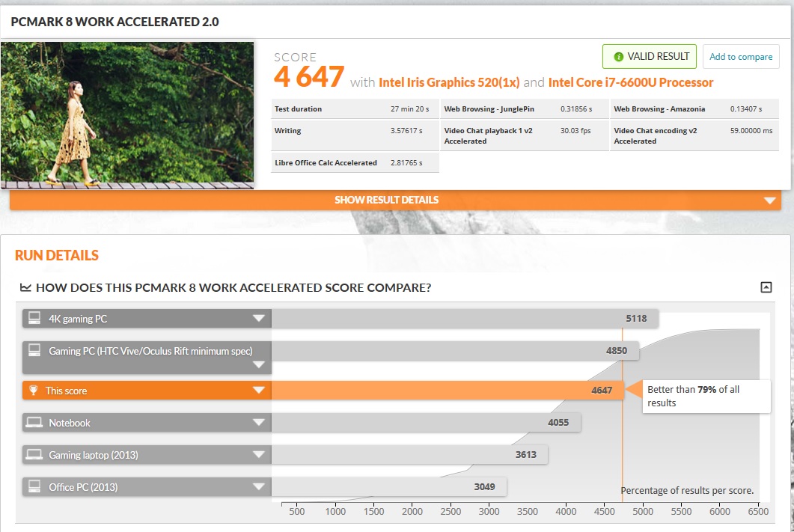Click the Valid Result badge
Viewport: 794px width, 532px height.
pos(649,57)
